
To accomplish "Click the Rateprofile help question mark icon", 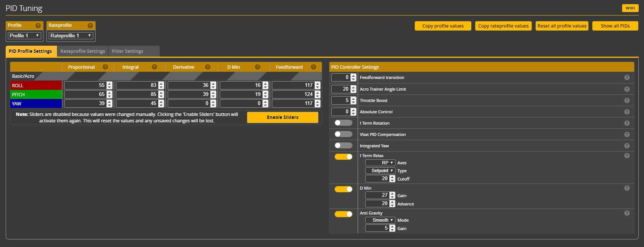I will coord(90,26).
